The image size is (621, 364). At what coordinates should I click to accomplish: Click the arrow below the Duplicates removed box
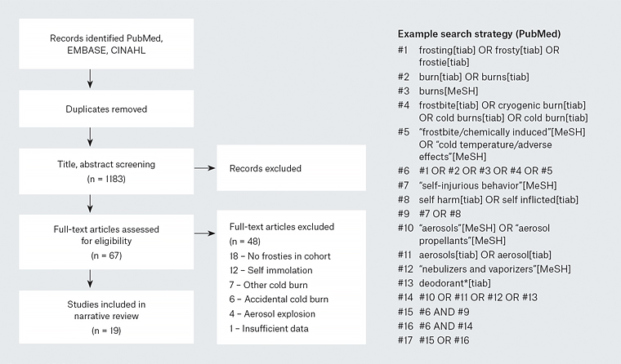[89, 138]
